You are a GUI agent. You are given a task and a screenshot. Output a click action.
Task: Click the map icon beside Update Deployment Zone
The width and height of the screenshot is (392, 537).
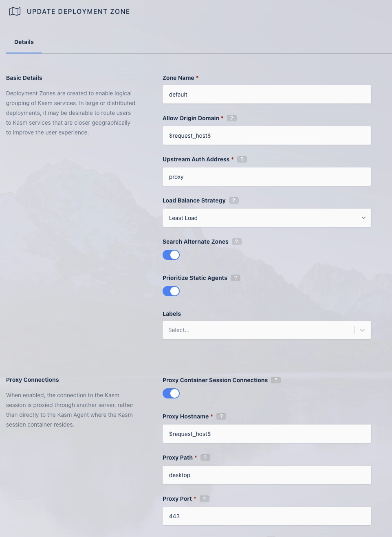(x=15, y=11)
